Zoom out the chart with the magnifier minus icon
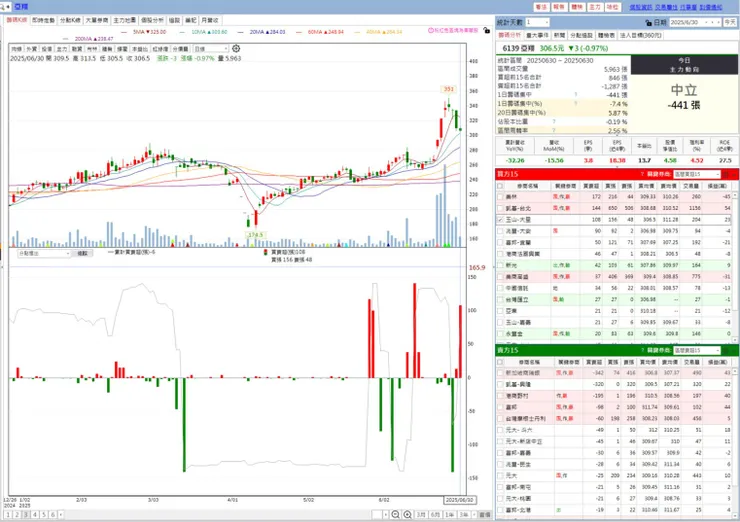Screen dimensions: 740x522 395,514
